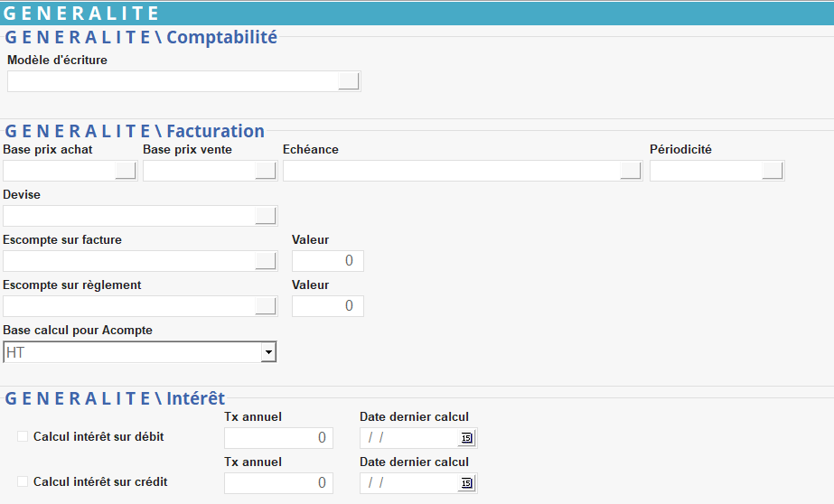The image size is (834, 504).
Task: Click the Modèle d'écriture text field
Action: pos(172,81)
